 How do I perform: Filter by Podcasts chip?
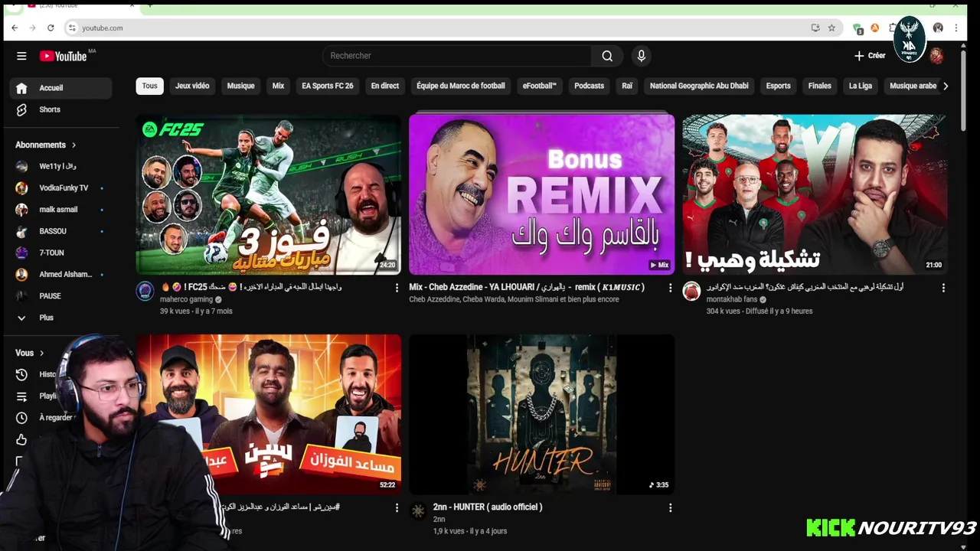(590, 86)
